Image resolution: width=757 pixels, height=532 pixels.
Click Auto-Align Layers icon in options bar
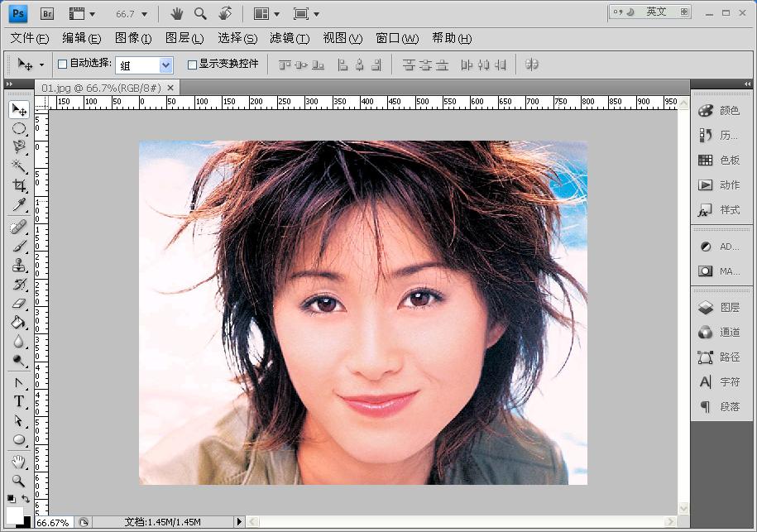pyautogui.click(x=531, y=65)
